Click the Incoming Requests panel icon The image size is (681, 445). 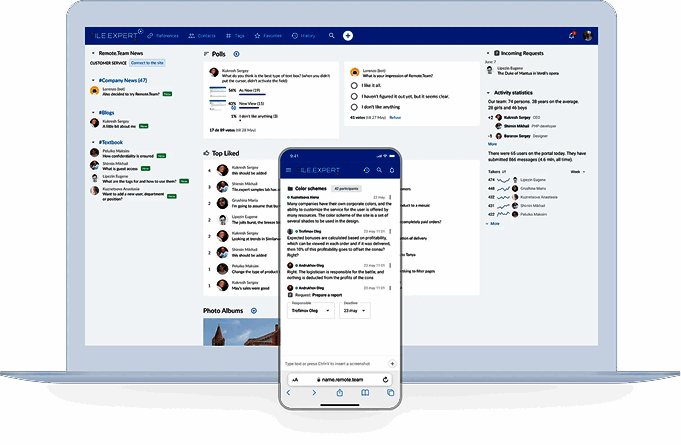coord(496,53)
